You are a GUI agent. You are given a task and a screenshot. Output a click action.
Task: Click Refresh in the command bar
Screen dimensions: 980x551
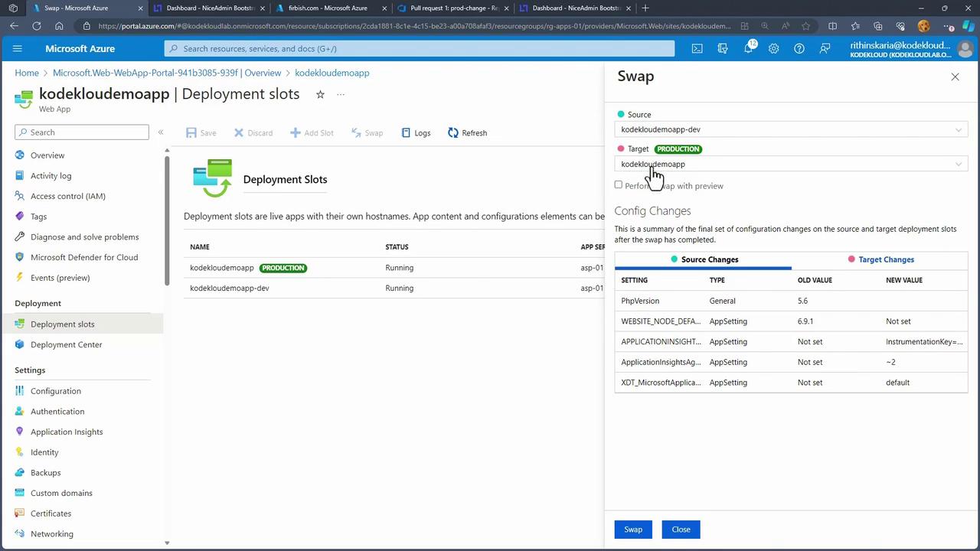[x=468, y=133]
